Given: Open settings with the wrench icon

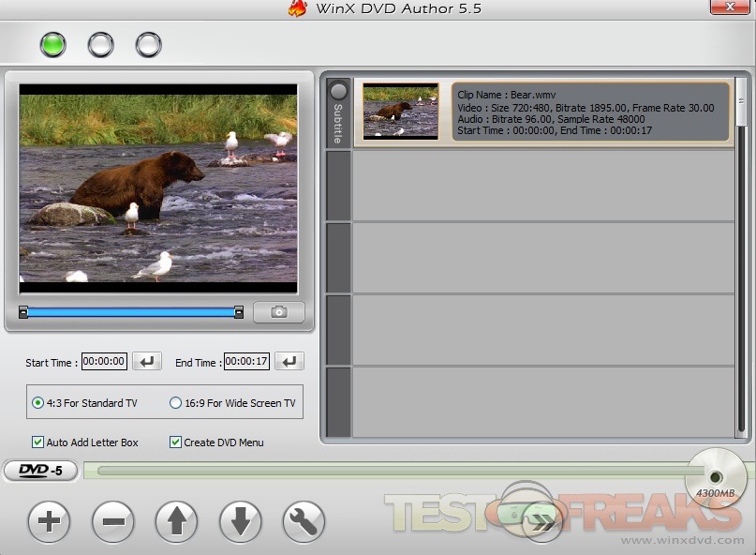Looking at the screenshot, I should pos(303,522).
